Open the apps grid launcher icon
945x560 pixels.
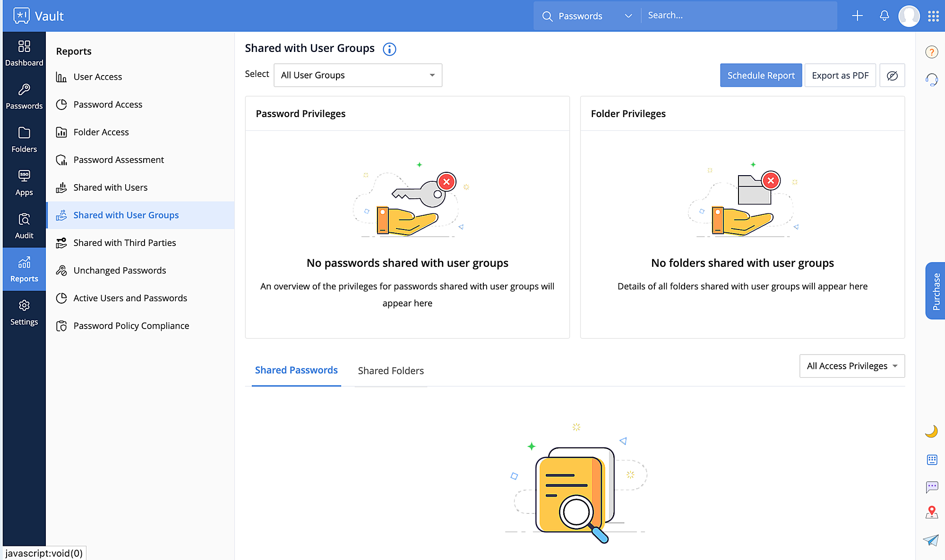[933, 16]
